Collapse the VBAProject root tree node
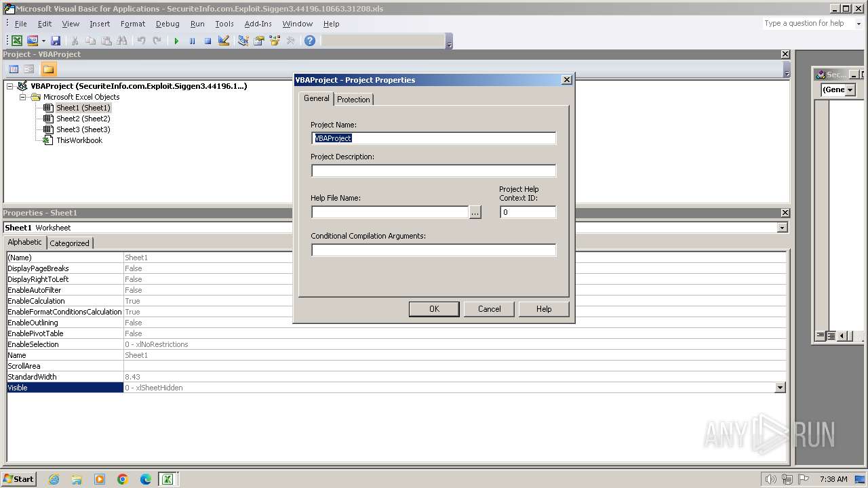The height and width of the screenshot is (488, 868). click(10, 86)
